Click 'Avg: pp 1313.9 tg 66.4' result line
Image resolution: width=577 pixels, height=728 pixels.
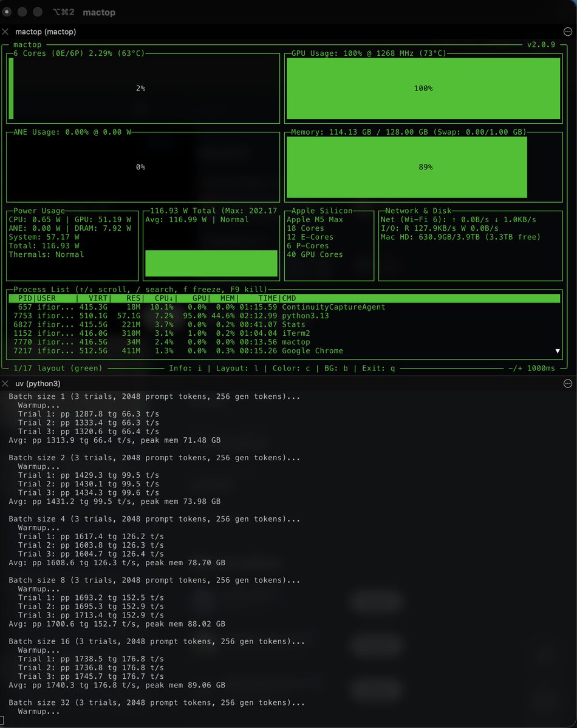point(114,440)
